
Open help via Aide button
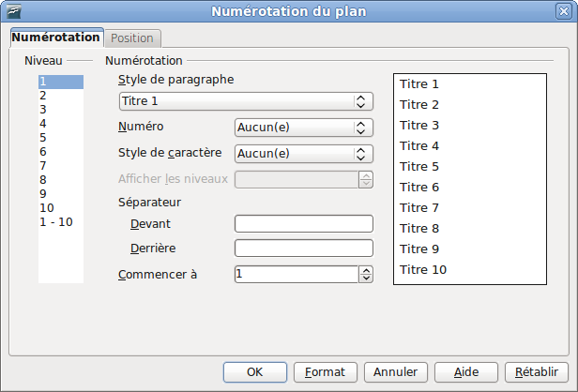pos(466,372)
